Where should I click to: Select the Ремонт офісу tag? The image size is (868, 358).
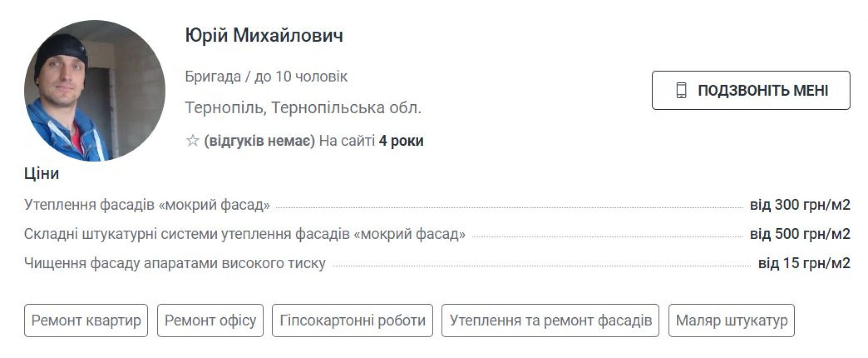(x=210, y=320)
